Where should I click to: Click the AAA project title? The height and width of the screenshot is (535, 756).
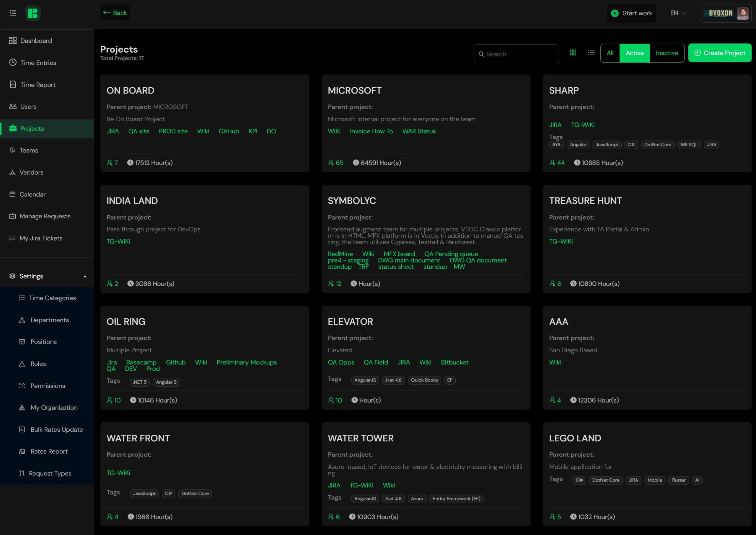[x=558, y=322]
